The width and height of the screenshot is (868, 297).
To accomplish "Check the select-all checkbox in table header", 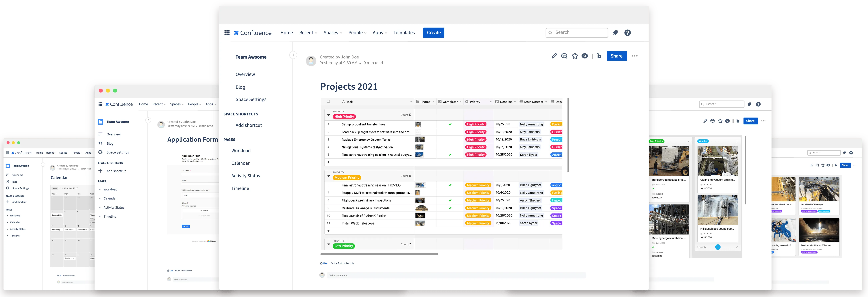I will pos(328,101).
